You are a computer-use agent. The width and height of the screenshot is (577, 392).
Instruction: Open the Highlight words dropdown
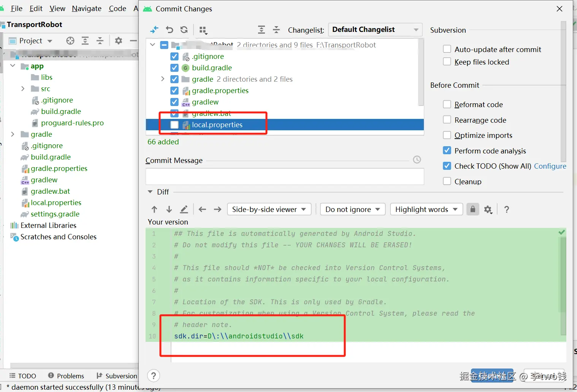[426, 209]
